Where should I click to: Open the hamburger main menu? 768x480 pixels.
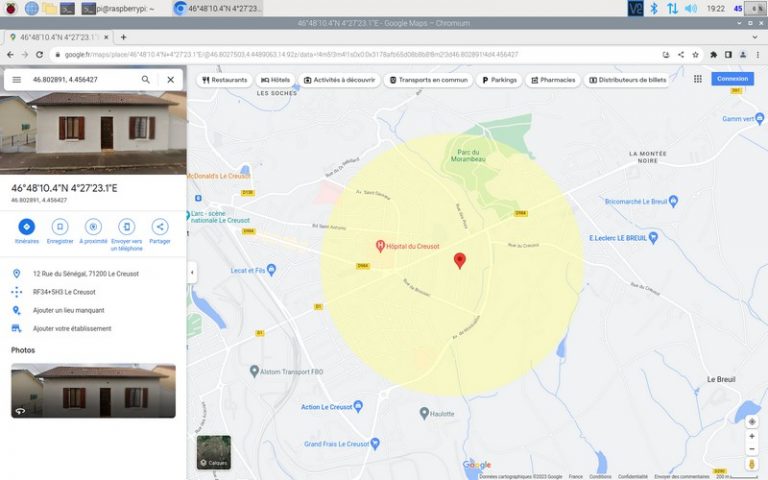16,80
